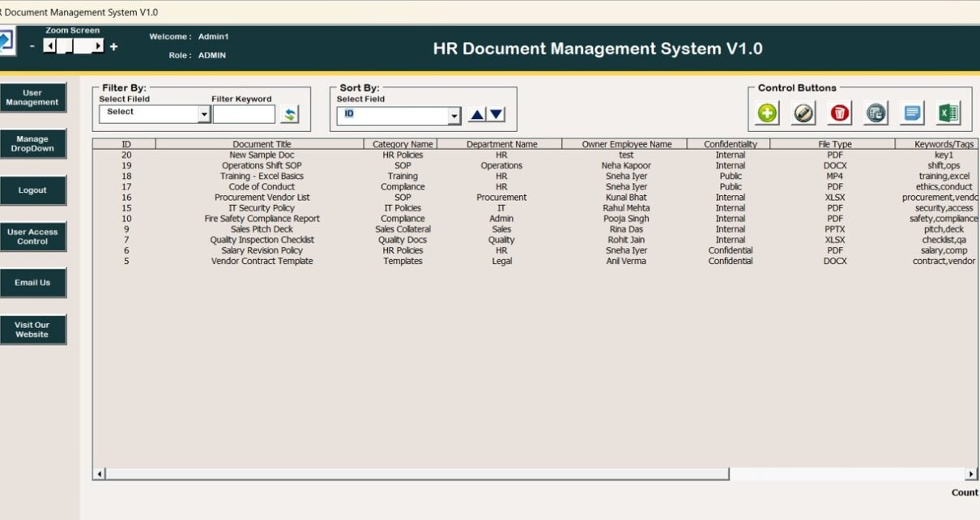Viewport: 980px width, 520px height.
Task: Open the Sort By field dropdown
Action: coord(454,117)
